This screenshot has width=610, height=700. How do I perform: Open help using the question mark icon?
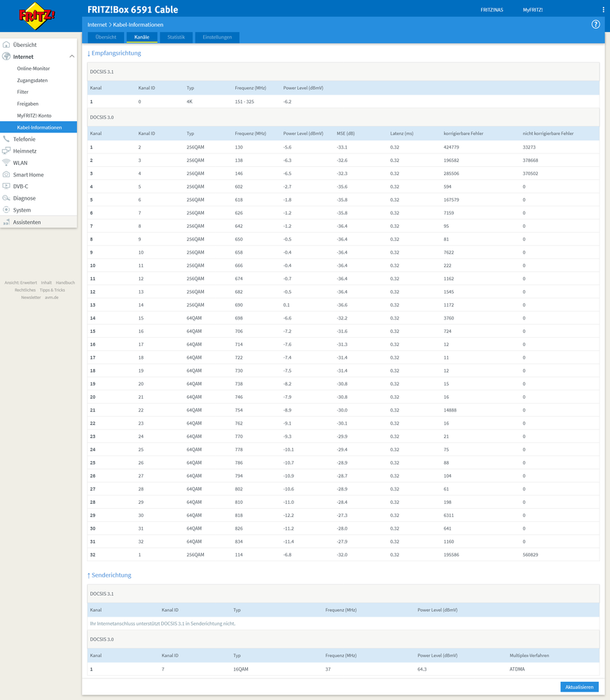595,25
